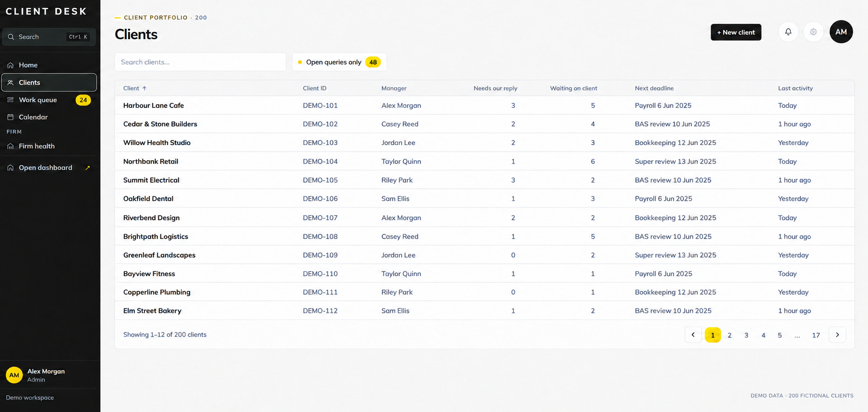
Task: Open the Clients nav item
Action: coord(49,82)
